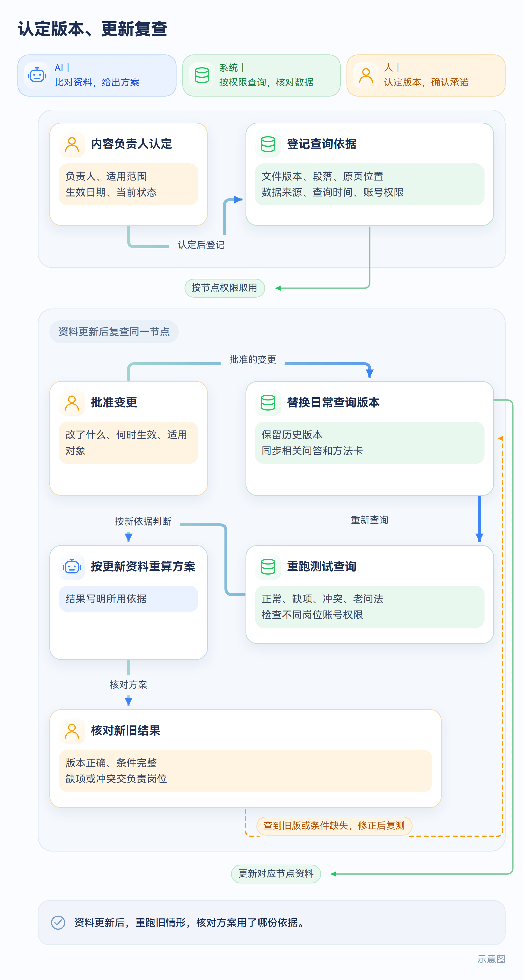Click the person icon beside 核对新旧结果
The image size is (523, 980).
72,731
